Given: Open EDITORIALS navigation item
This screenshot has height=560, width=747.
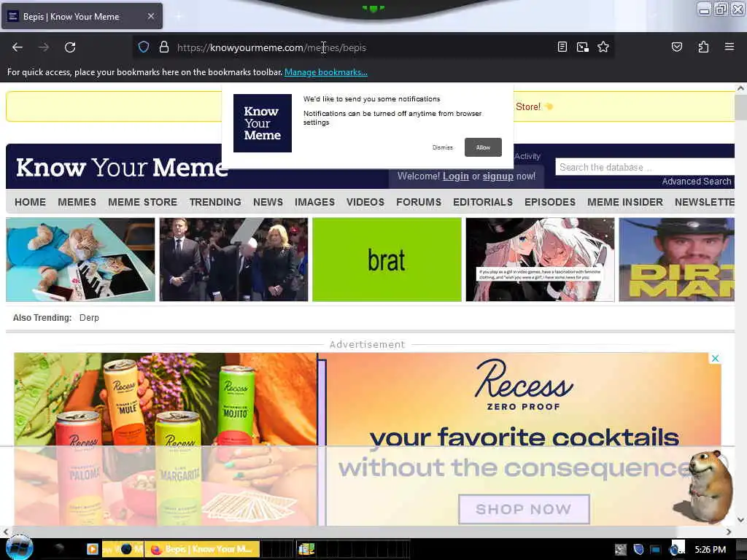Looking at the screenshot, I should [x=483, y=202].
